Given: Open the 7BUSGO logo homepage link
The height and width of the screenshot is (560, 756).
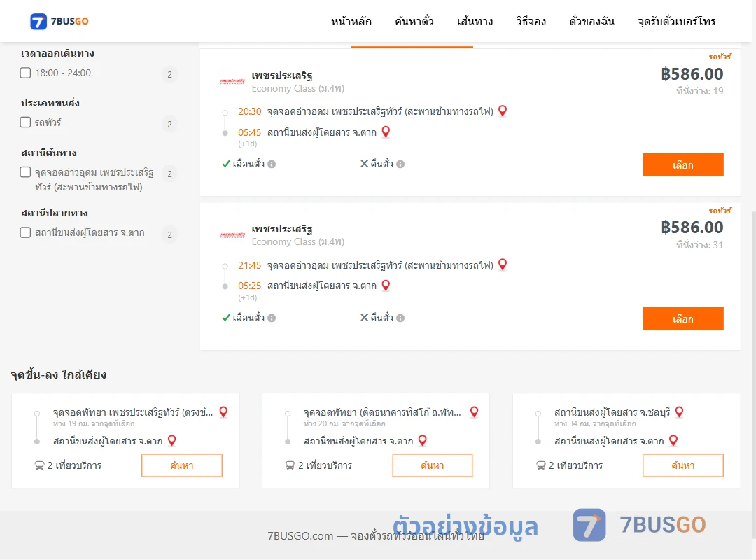Looking at the screenshot, I should click(x=59, y=21).
